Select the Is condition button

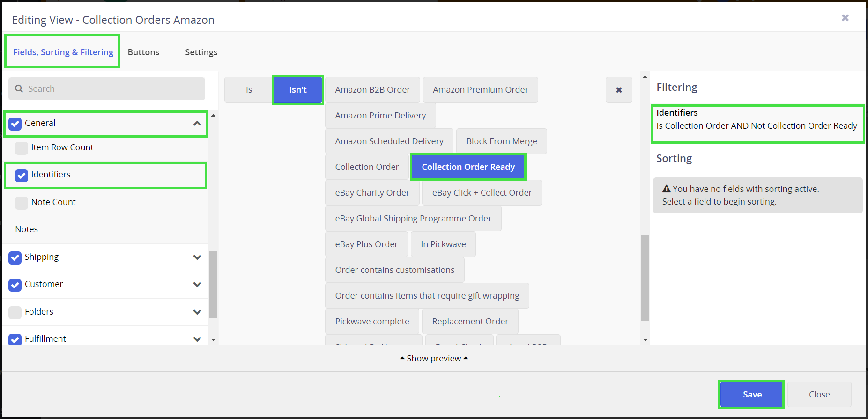pyautogui.click(x=249, y=90)
